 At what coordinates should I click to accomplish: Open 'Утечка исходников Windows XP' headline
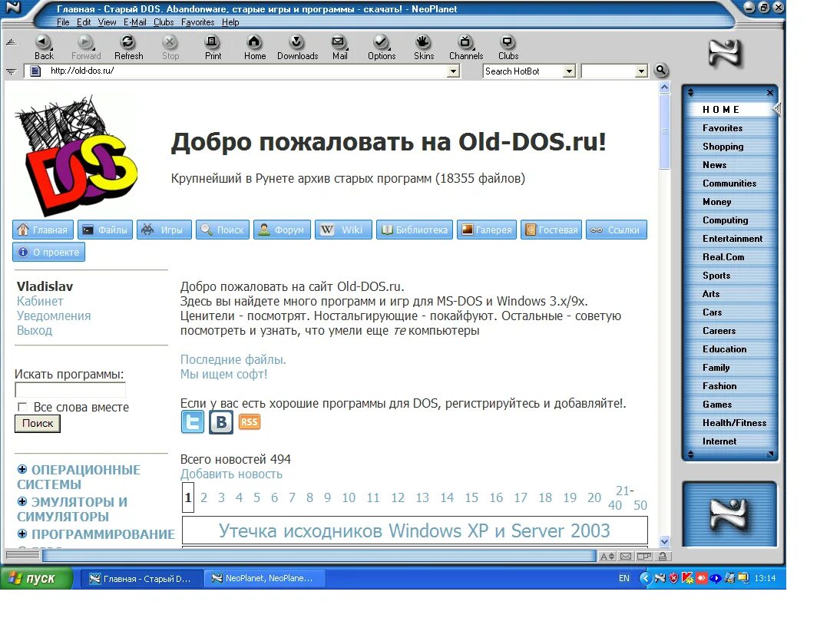pos(415,530)
